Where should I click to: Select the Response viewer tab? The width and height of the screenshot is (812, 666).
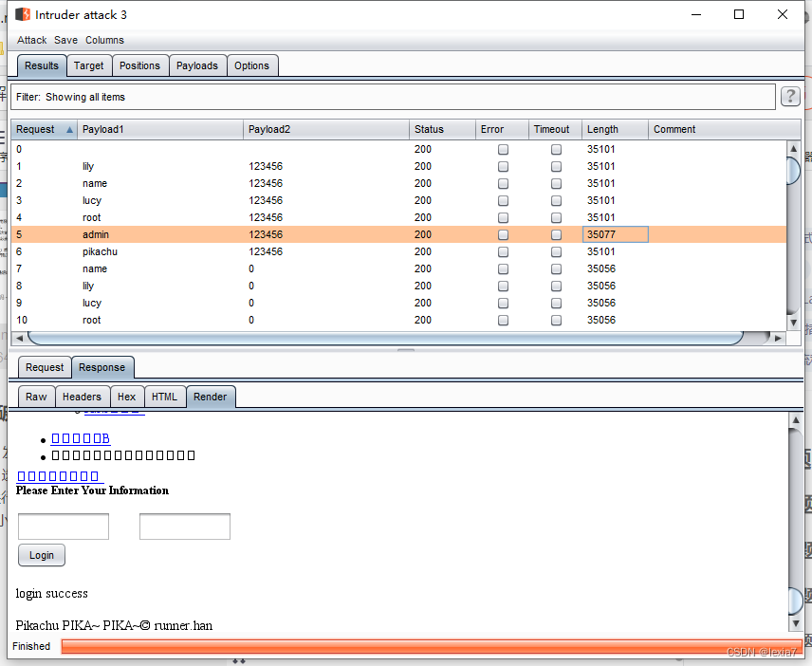102,367
